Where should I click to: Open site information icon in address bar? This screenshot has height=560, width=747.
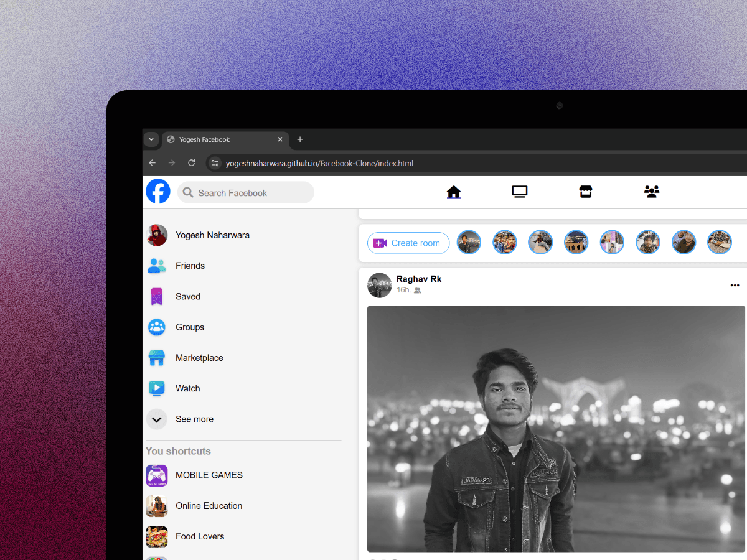click(x=215, y=163)
